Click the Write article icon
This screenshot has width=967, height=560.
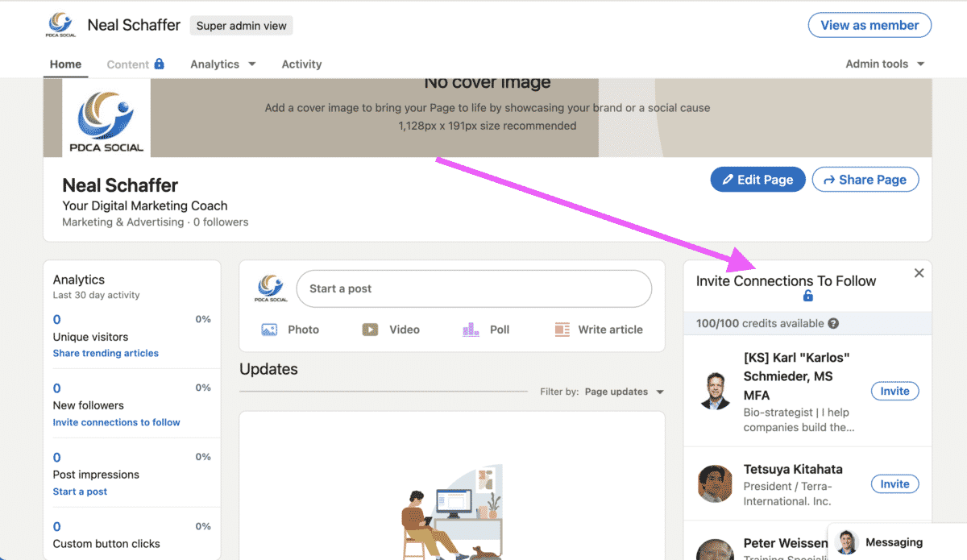(x=562, y=330)
